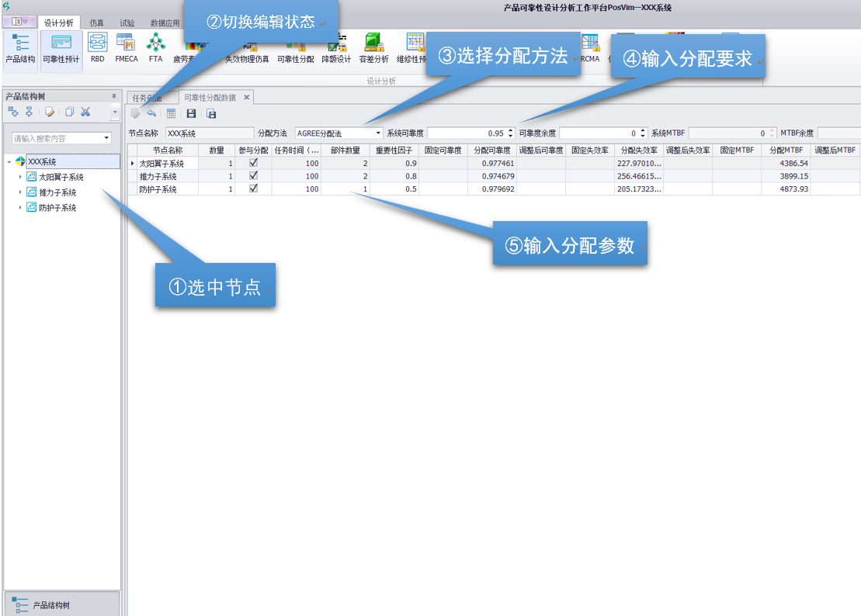This screenshot has height=616, width=861.
Task: Increase the 系统可靠度 spinner value
Action: pos(510,130)
